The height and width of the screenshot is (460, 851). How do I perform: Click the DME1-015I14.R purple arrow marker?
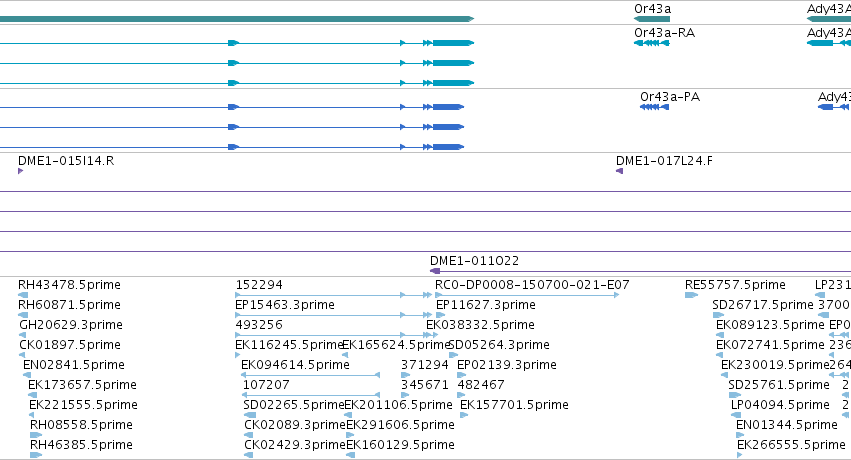tap(21, 171)
